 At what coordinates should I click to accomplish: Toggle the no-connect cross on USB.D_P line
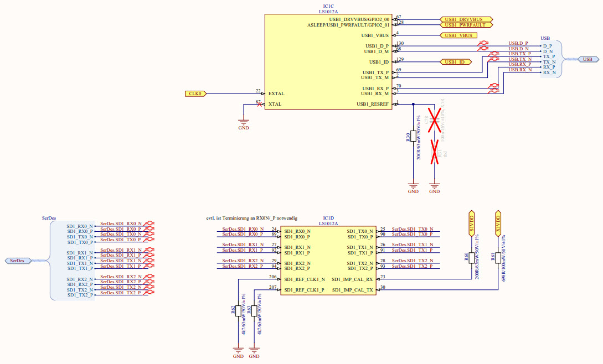(x=485, y=44)
